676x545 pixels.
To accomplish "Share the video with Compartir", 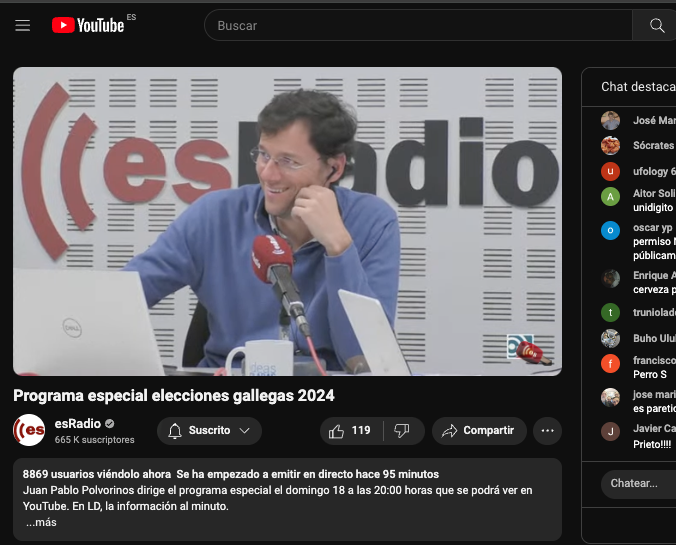I will tap(478, 431).
